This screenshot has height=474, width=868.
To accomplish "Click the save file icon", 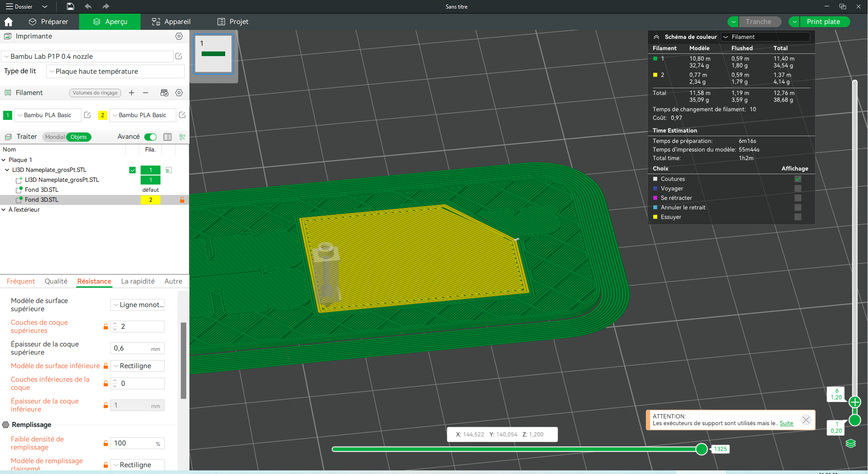I will pos(71,6).
